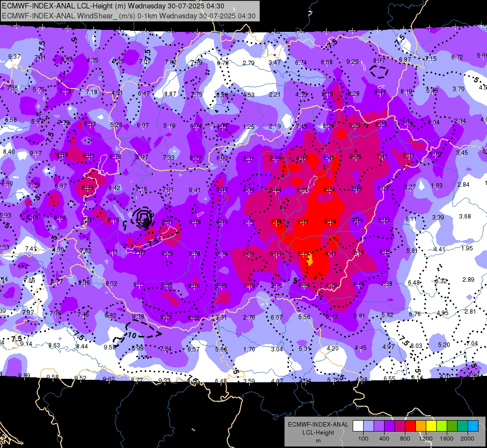Click the wind shear value 9.95
Image resolution: width=487 pixels, height=448 pixels.
(x=355, y=156)
